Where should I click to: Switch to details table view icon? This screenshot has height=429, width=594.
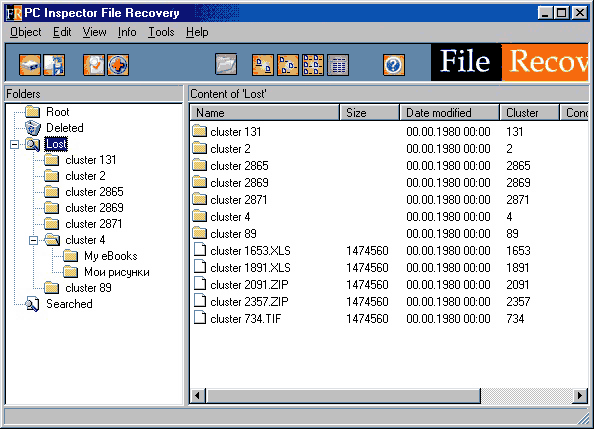pyautogui.click(x=338, y=65)
